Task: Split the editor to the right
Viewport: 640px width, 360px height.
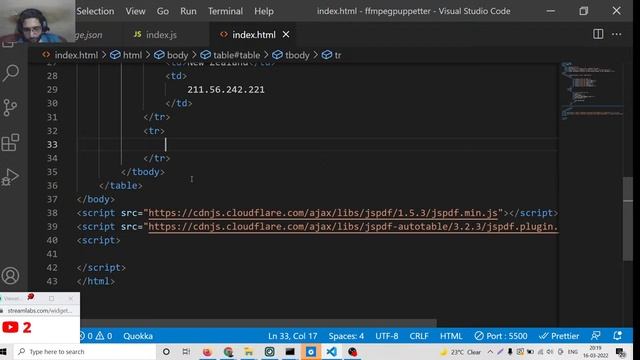Action: coord(598,34)
